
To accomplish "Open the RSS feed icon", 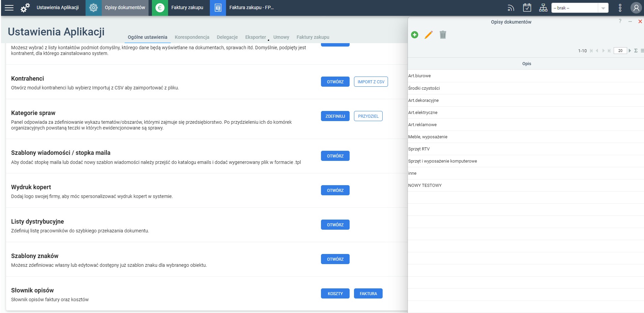I will 511,8.
